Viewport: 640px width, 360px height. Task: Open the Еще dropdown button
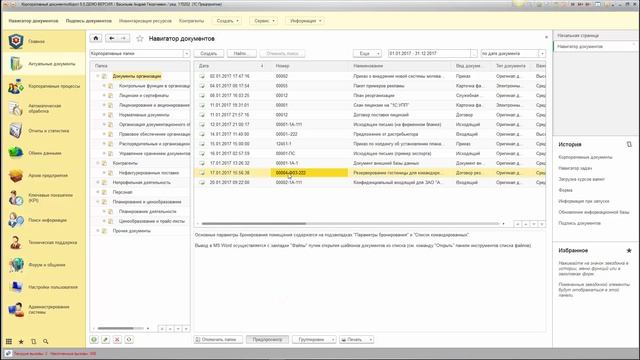367,53
